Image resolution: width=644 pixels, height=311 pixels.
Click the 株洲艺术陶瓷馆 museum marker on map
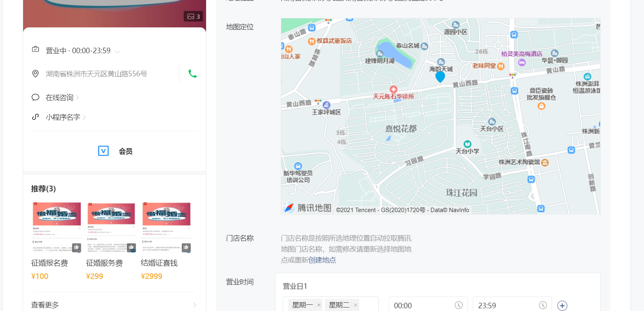click(545, 162)
